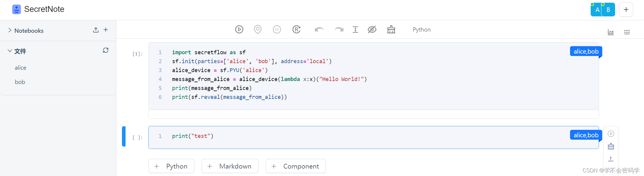Click the sf.init(parties=...) code line
The width and height of the screenshot is (644, 176).
pos(252,61)
